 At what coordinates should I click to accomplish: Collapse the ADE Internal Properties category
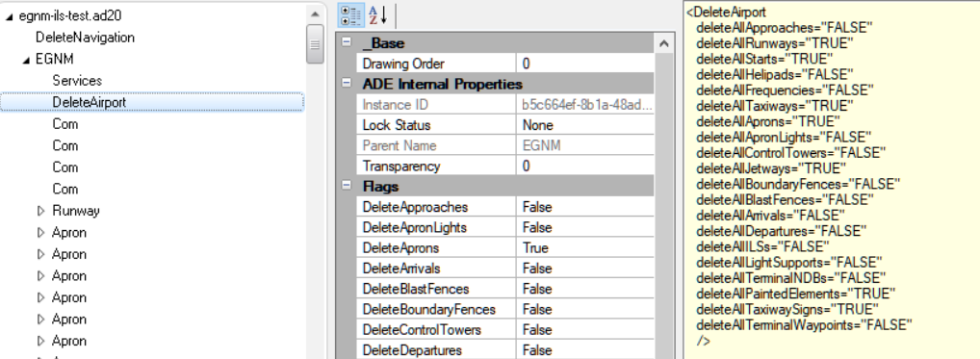[x=347, y=84]
